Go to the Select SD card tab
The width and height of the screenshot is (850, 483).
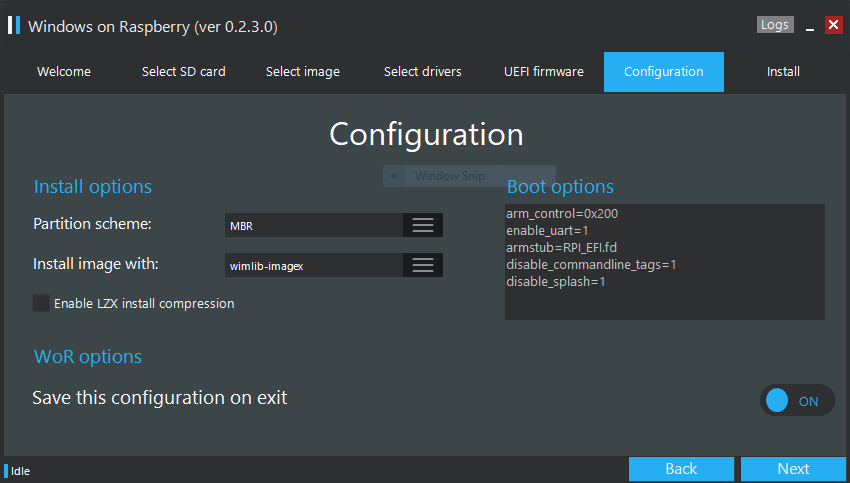pos(184,72)
